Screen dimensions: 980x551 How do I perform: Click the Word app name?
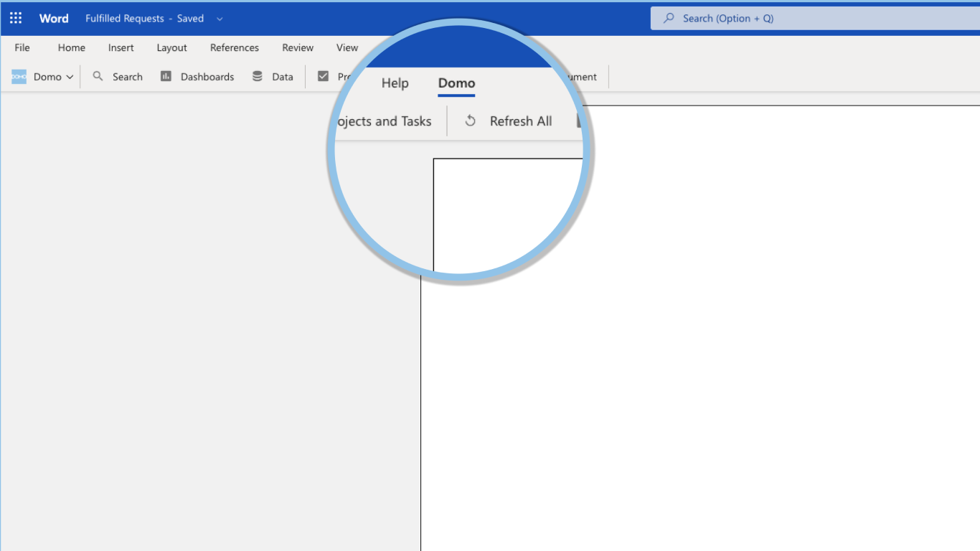[x=54, y=19]
